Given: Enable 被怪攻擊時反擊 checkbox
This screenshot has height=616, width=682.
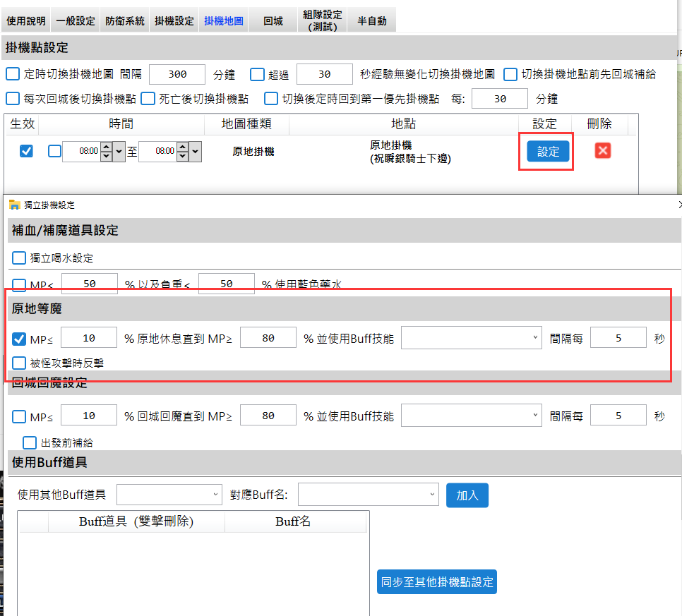Looking at the screenshot, I should 19,363.
